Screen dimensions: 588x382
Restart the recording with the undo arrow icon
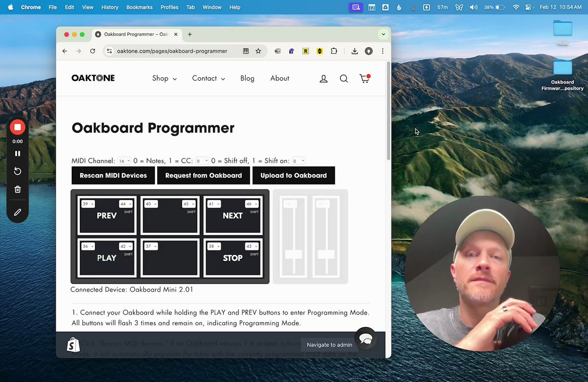pyautogui.click(x=17, y=171)
